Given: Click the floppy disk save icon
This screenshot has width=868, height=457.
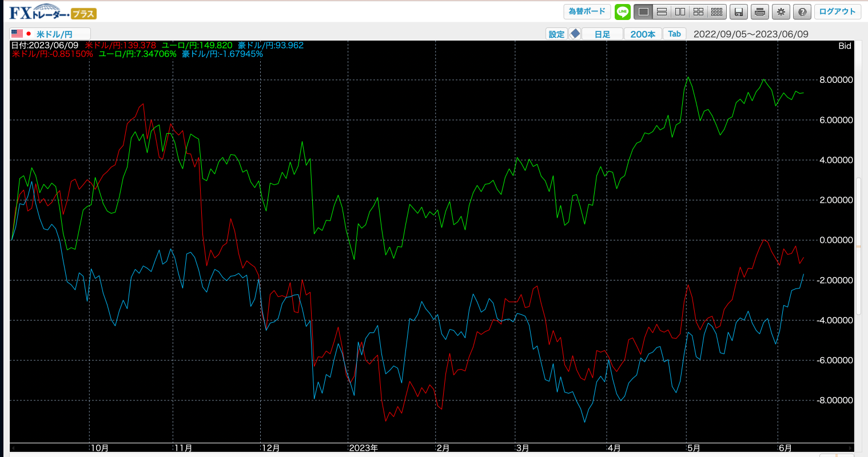Looking at the screenshot, I should 739,11.
